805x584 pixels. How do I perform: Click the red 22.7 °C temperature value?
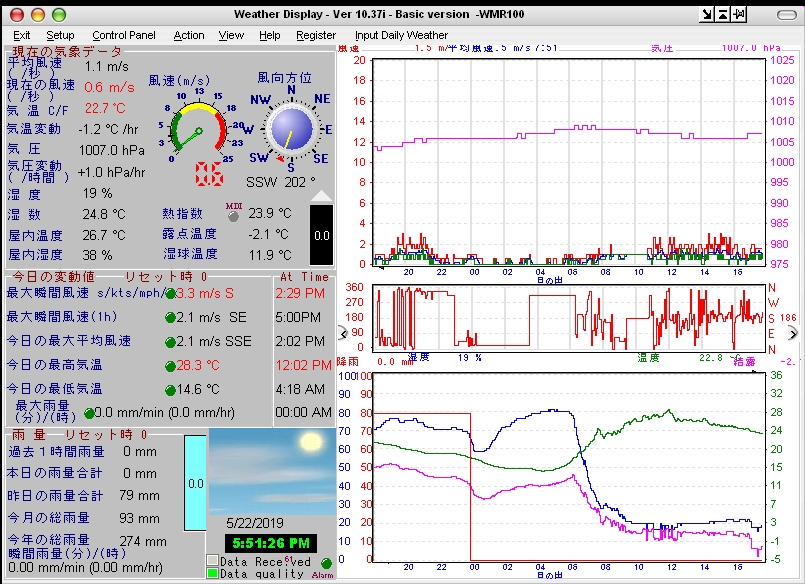click(105, 108)
